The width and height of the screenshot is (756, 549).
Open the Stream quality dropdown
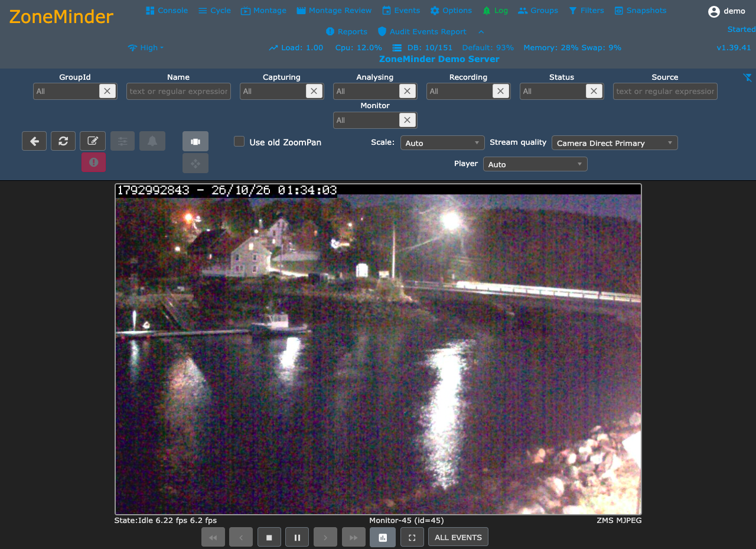[x=615, y=143]
